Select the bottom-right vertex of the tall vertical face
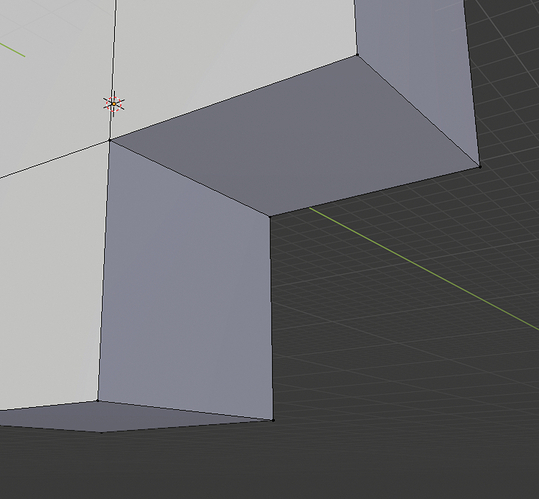Image resolution: width=539 pixels, height=499 pixels. (273, 420)
